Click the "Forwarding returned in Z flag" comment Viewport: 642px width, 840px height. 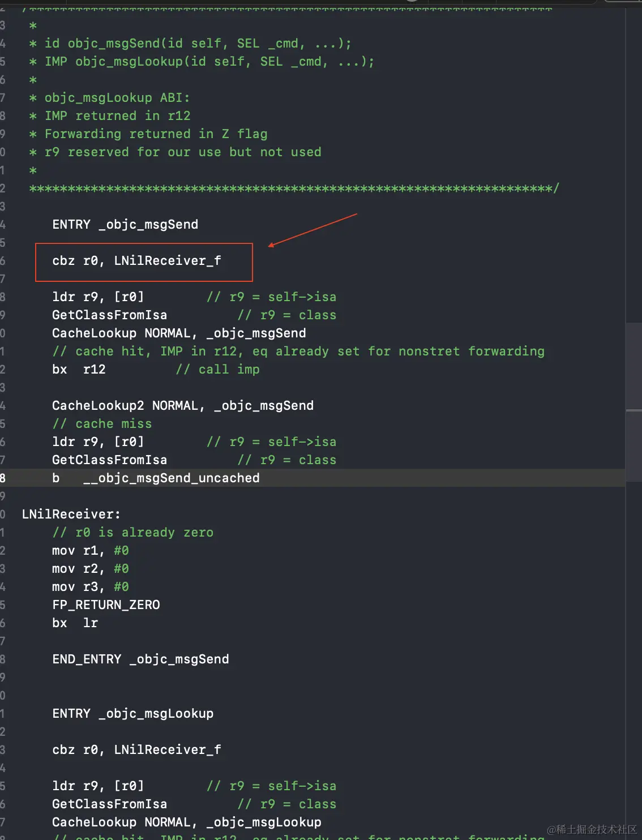(156, 134)
